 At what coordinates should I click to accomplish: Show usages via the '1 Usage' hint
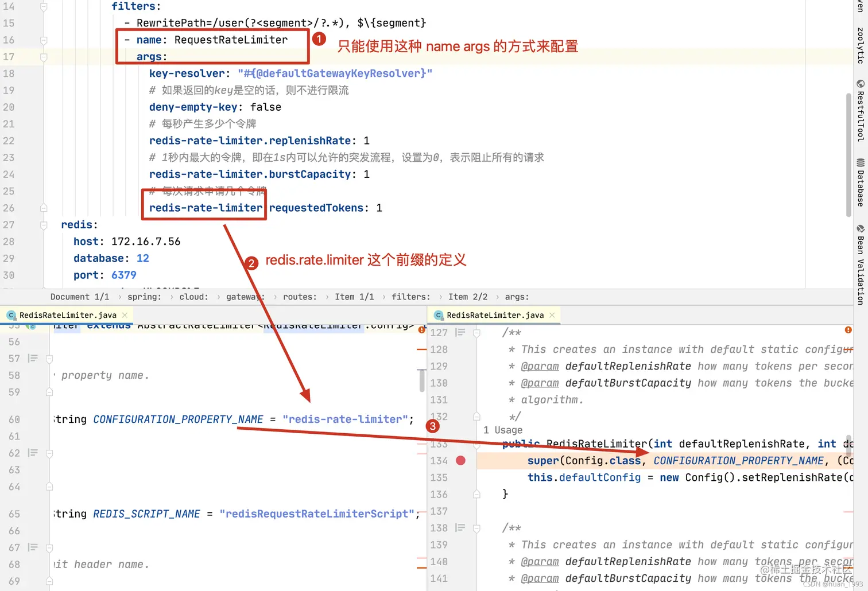(x=503, y=430)
